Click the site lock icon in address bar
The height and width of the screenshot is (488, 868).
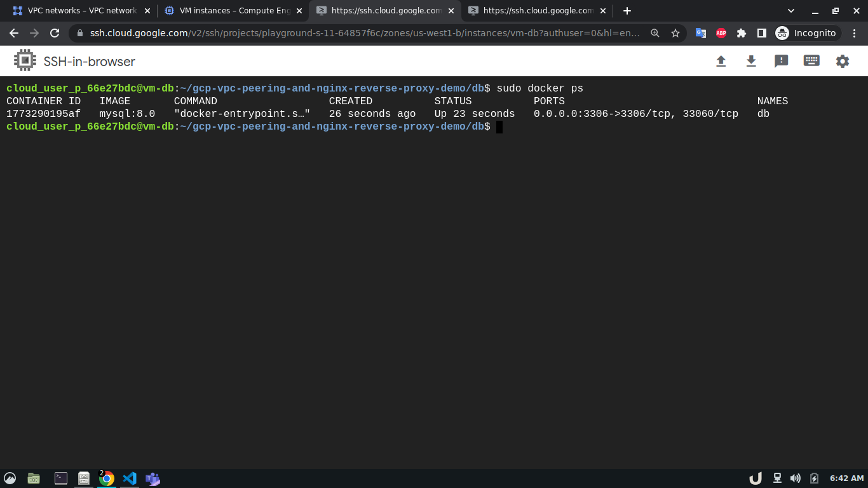[79, 33]
